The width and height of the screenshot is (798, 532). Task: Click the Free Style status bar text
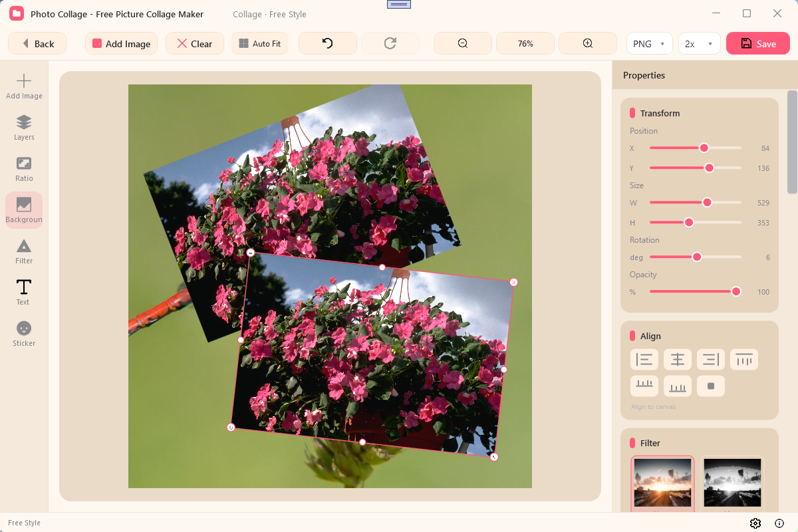(x=24, y=523)
